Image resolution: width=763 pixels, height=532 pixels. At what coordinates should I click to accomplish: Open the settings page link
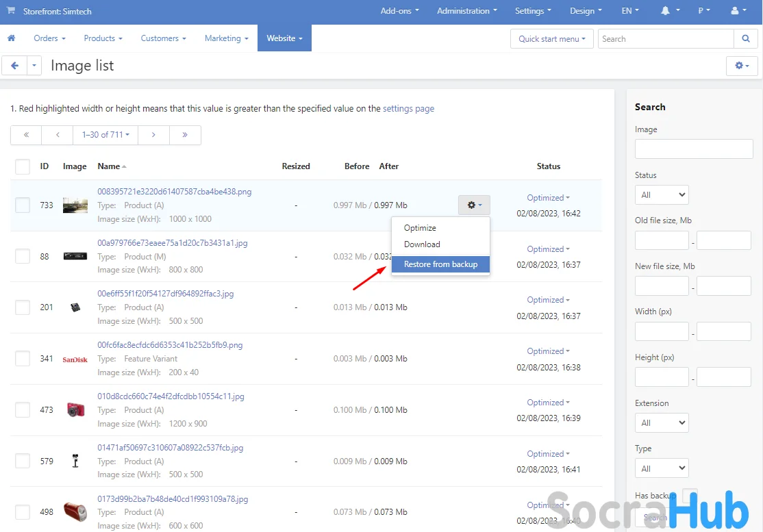[408, 108]
